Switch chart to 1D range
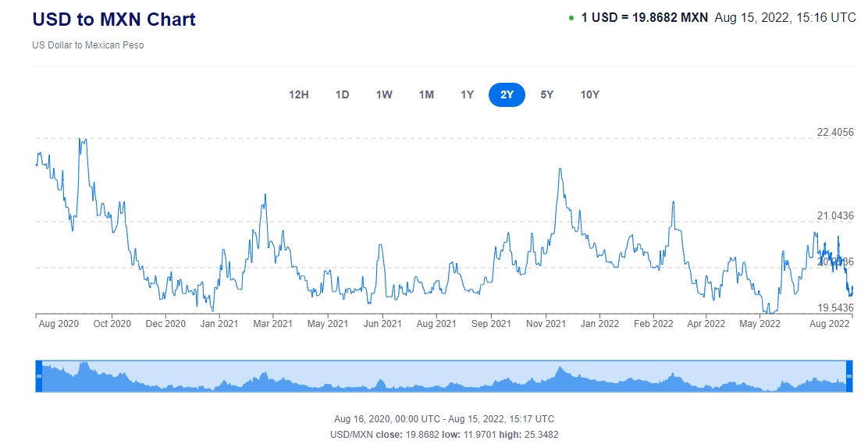Screen dimensions: 868x441 coord(342,94)
